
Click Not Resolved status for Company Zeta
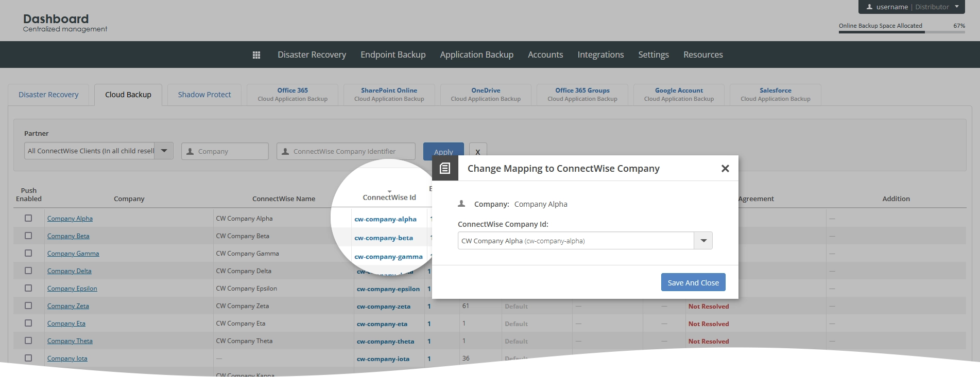click(709, 307)
